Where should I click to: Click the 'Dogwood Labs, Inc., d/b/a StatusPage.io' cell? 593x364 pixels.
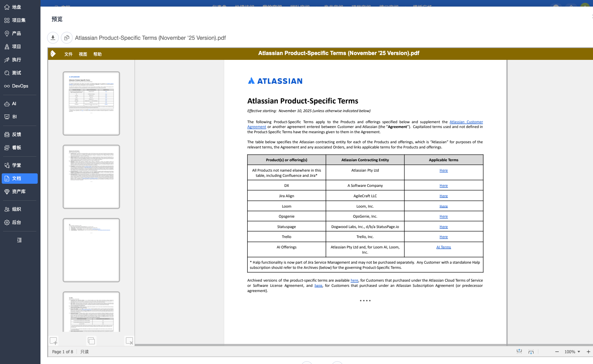365,227
